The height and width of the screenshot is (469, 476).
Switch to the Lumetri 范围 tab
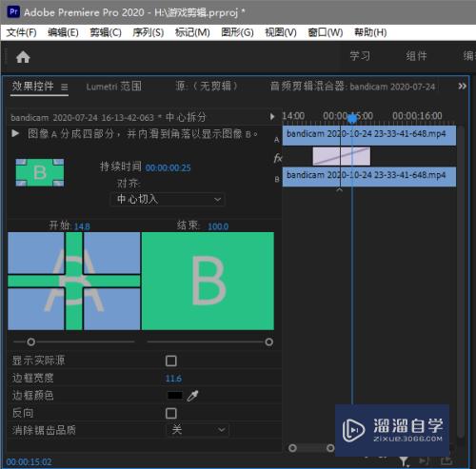click(x=113, y=87)
